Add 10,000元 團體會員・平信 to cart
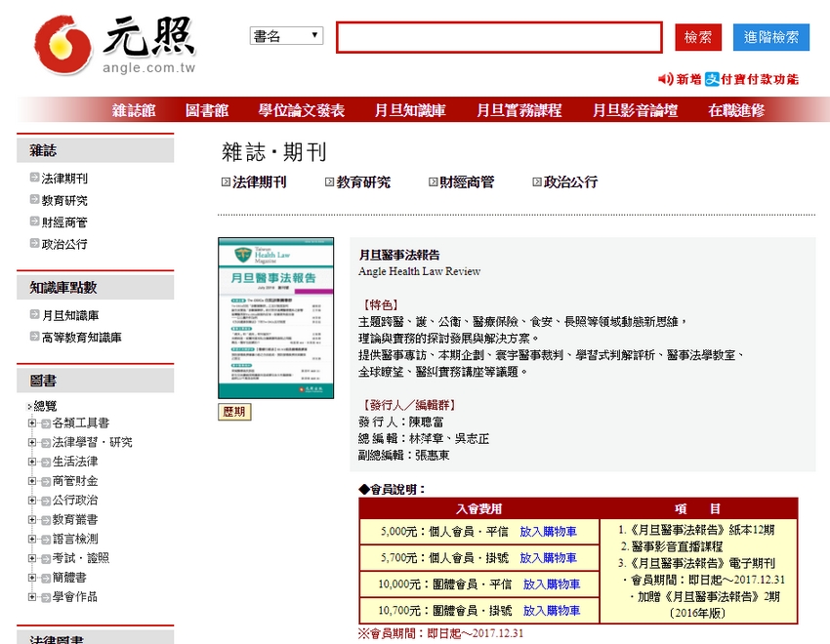 (552, 584)
